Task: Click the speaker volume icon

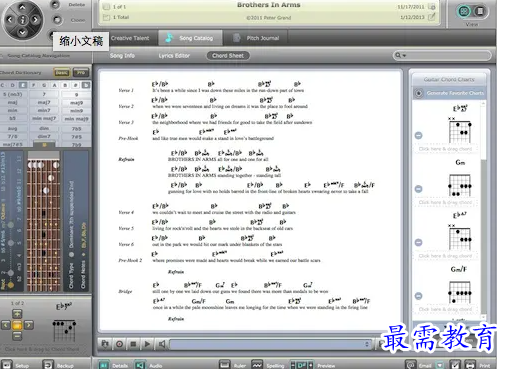Action: [x=162, y=344]
